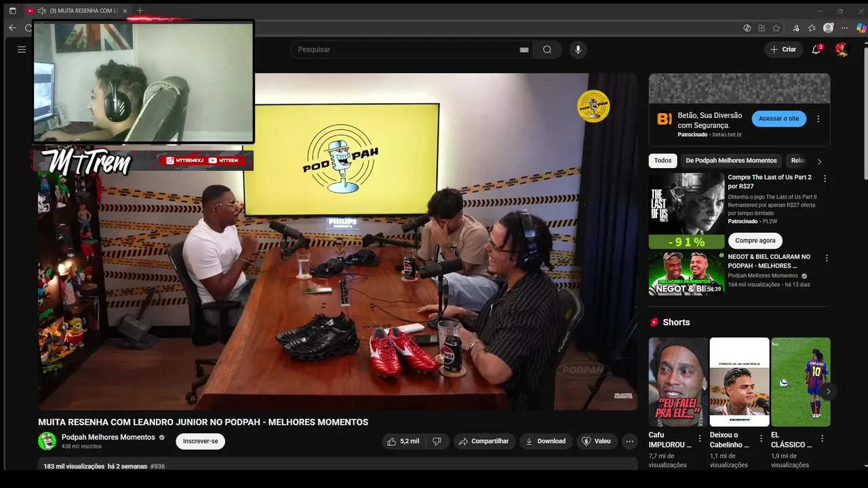Close the MUITA RESENHA browser tab

pos(125,11)
